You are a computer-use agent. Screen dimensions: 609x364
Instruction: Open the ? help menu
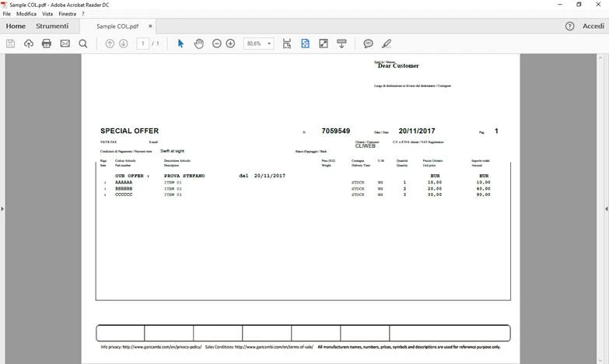(82, 13)
